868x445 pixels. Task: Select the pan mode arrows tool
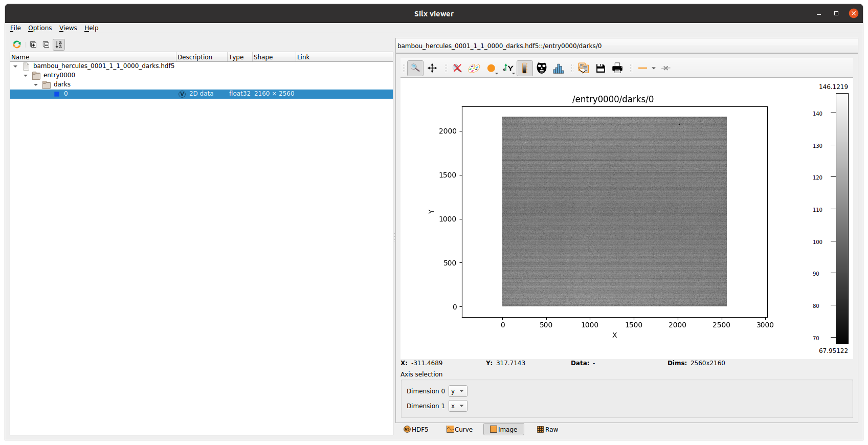tap(432, 68)
